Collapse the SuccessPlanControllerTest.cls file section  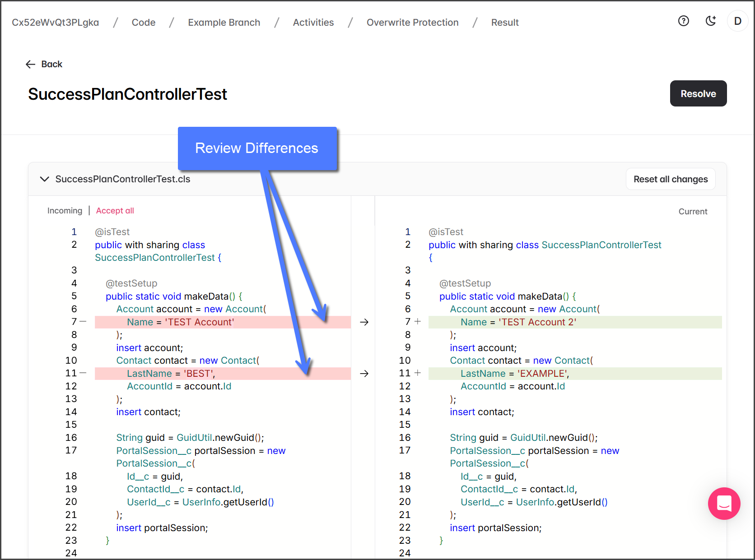tap(44, 179)
